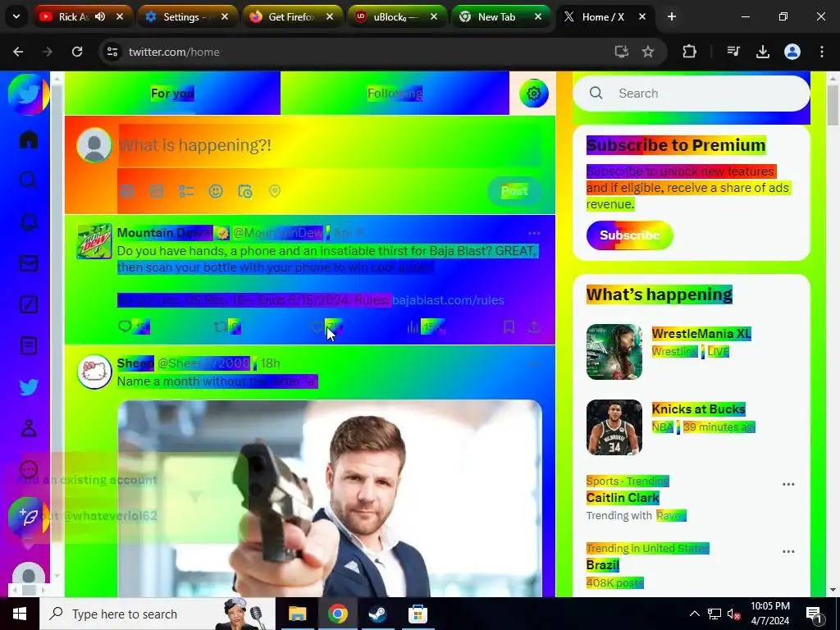The width and height of the screenshot is (840, 630).
Task: Click the Subscribe button
Action: point(629,235)
